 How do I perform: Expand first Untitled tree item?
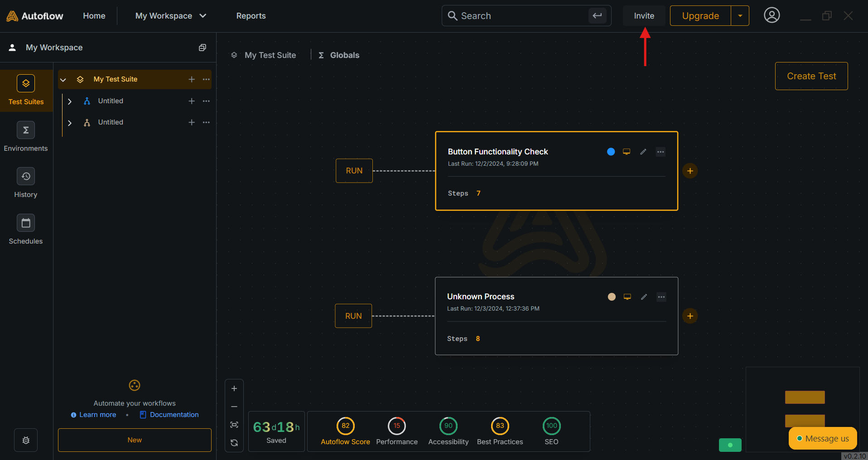coord(70,101)
